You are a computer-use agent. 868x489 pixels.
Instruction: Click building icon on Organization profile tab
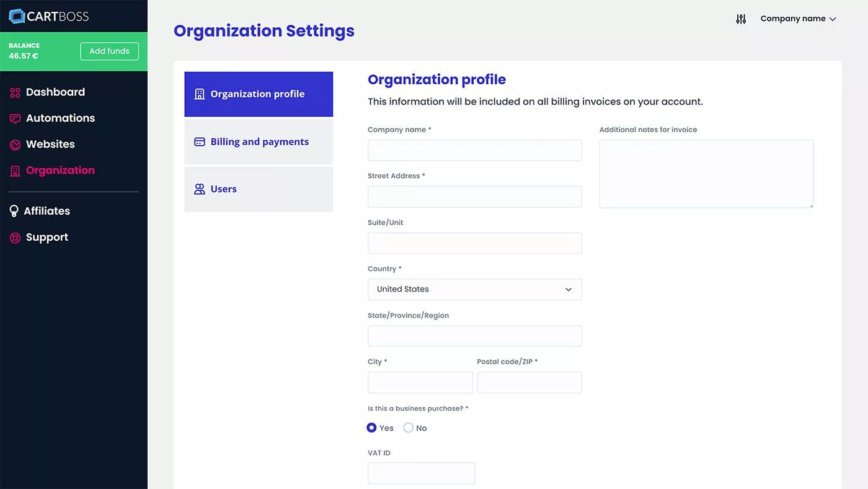[200, 94]
